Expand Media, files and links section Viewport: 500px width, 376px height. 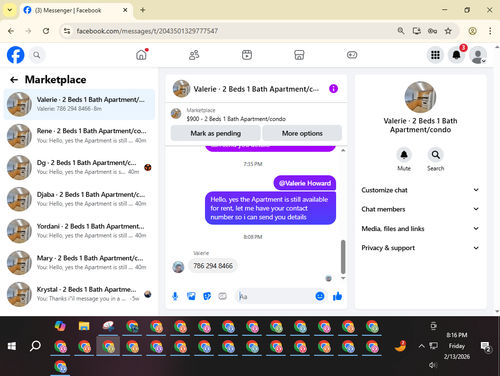(420, 229)
